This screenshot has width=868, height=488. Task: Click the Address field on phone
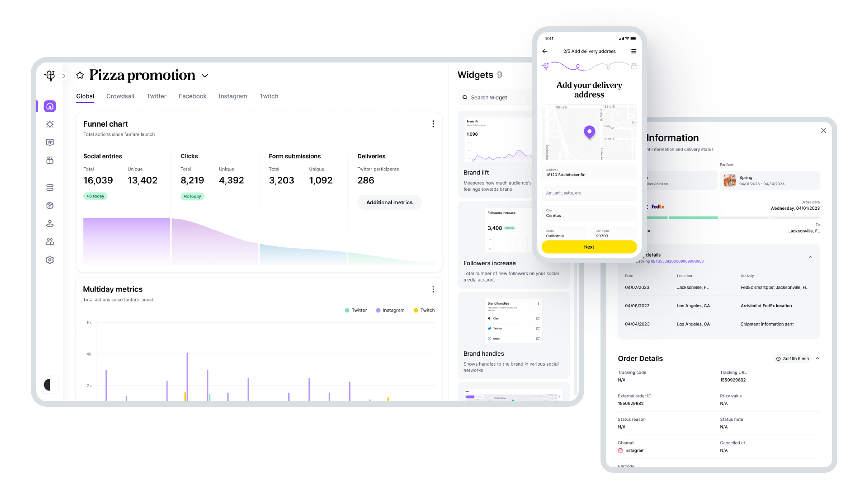tap(589, 173)
